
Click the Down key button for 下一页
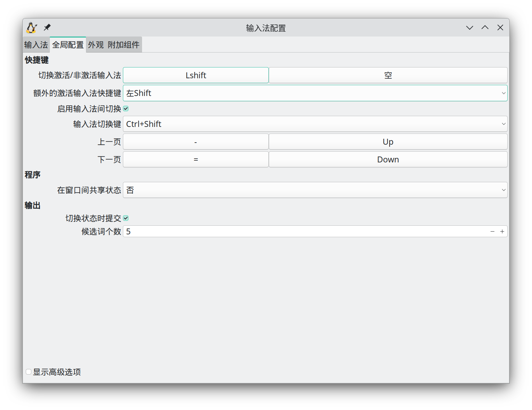(388, 160)
